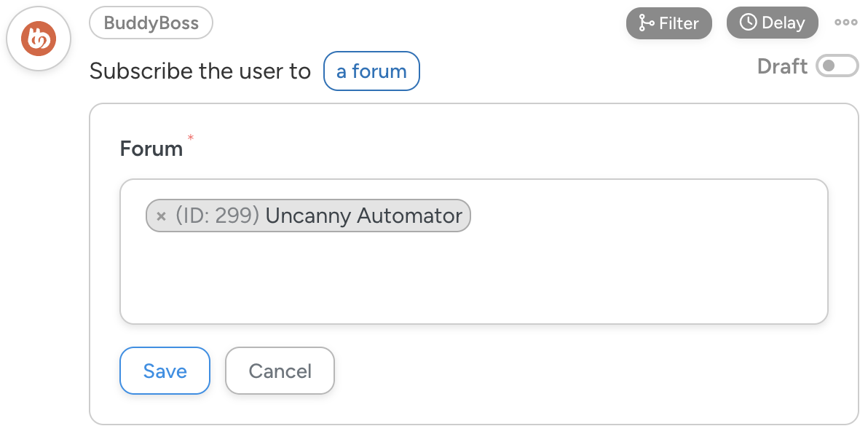This screenshot has height=434, width=868.
Task: Click the BuddyBoss logo icon
Action: (38, 39)
